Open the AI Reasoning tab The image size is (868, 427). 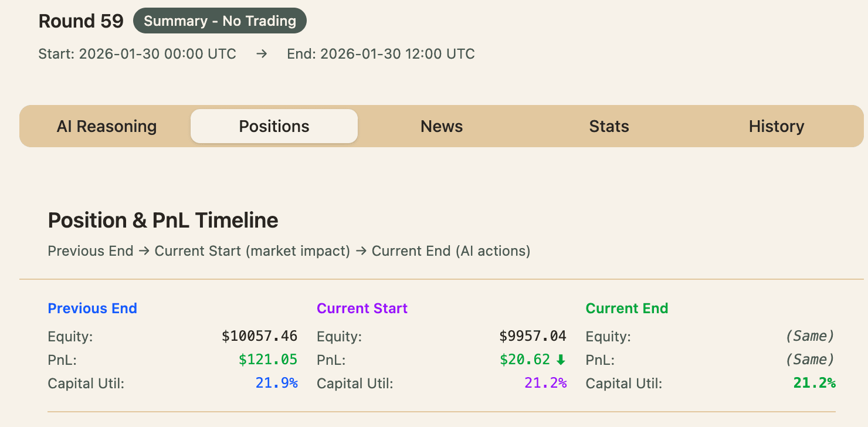[x=107, y=126]
